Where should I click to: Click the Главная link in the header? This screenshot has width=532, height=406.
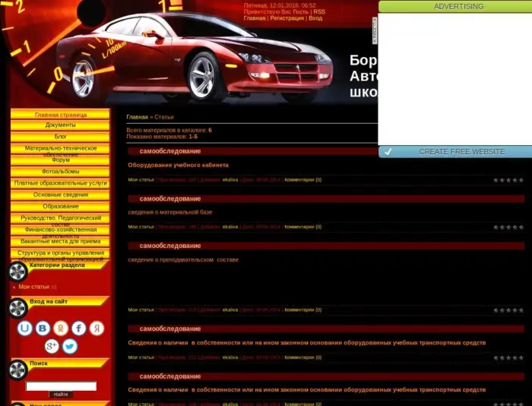pos(255,18)
